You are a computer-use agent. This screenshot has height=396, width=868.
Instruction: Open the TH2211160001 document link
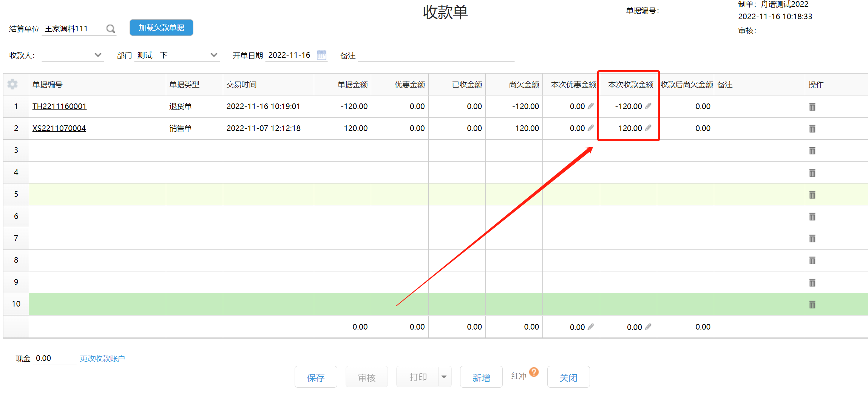[x=59, y=106]
